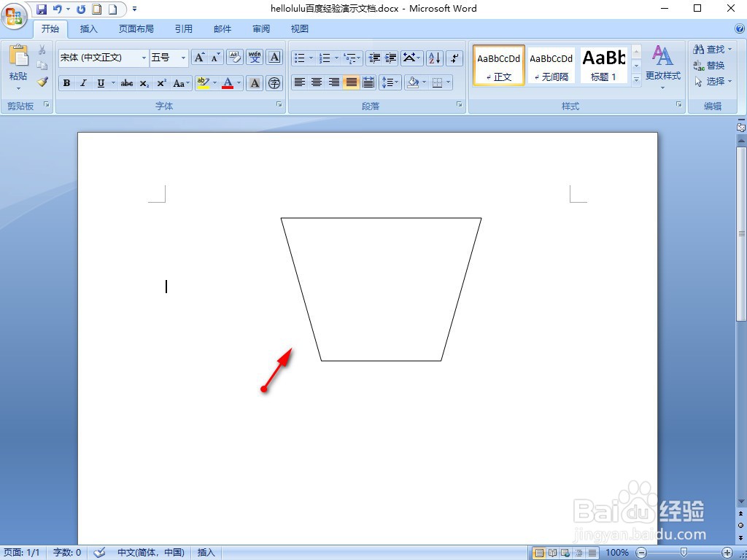Click the Office button
This screenshot has width=747, height=560.
coord(13,15)
